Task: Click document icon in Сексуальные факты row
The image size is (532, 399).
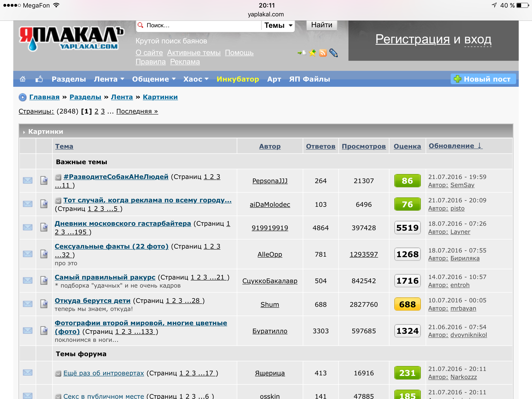Action: [x=44, y=254]
